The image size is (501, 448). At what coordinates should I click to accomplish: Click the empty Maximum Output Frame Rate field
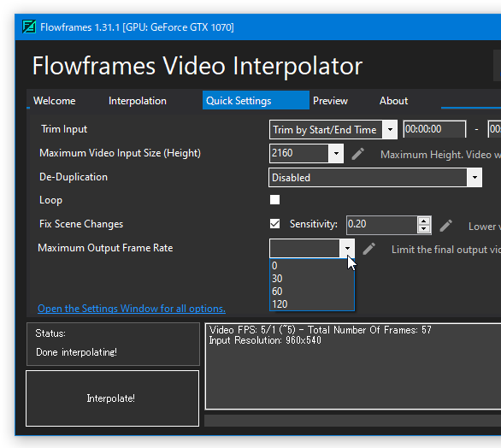[x=304, y=248]
